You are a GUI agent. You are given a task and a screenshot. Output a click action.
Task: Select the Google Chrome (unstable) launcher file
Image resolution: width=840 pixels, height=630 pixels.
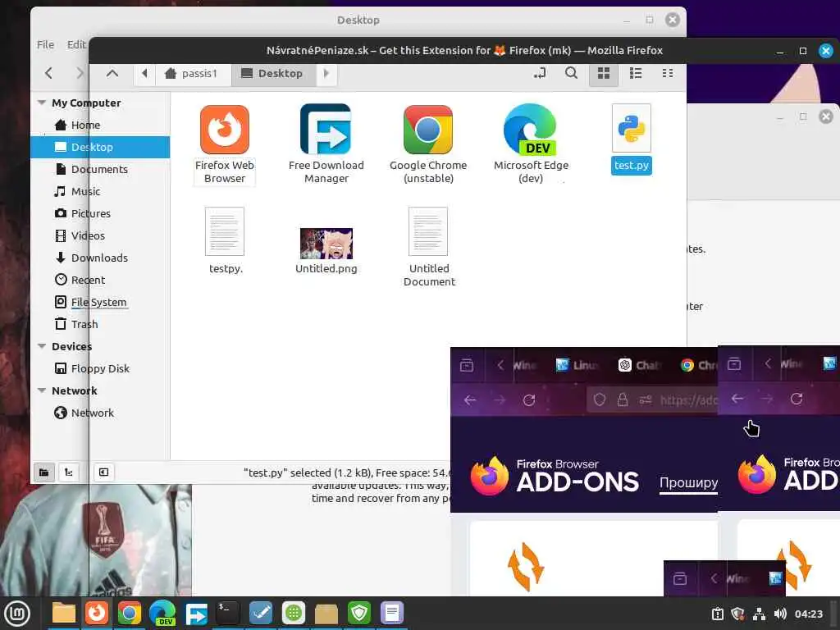[x=428, y=144]
